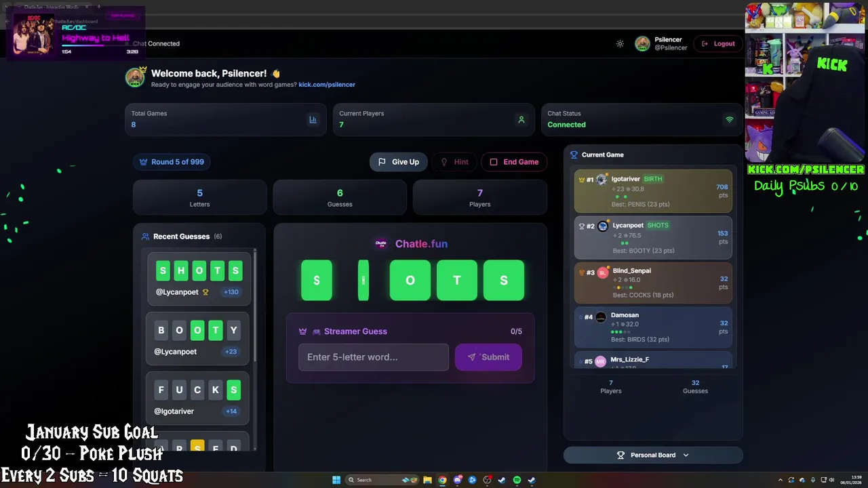Click Blind_Senpai's avatar icon
Image resolution: width=868 pixels, height=488 pixels.
pos(603,272)
